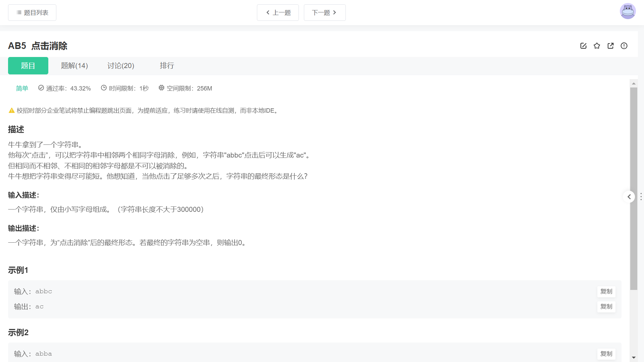Expand the collapsed right panel arrow
The image size is (644, 362).
point(629,197)
